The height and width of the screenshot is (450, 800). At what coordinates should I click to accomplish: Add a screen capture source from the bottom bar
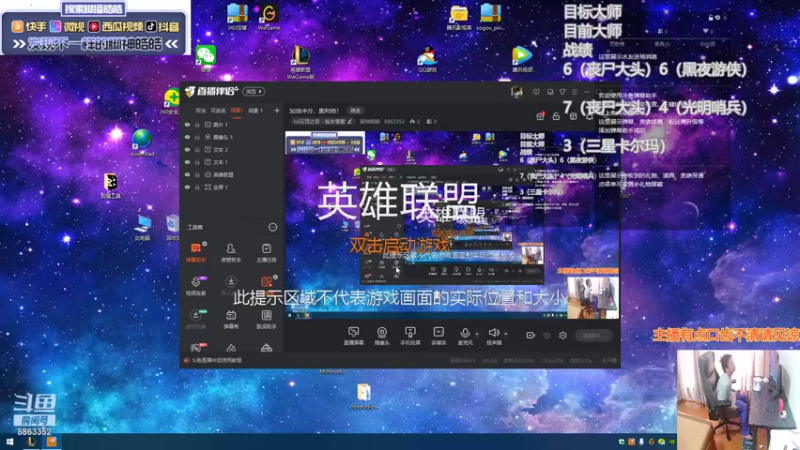tap(353, 336)
